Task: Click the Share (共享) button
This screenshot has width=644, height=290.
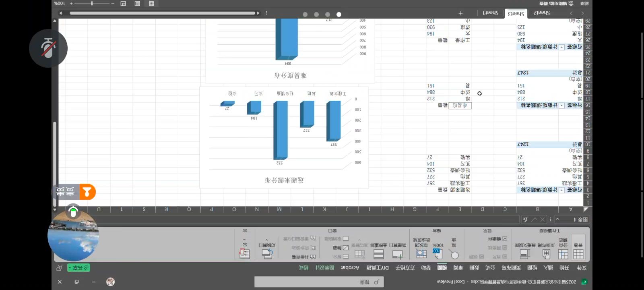Action: point(78,268)
